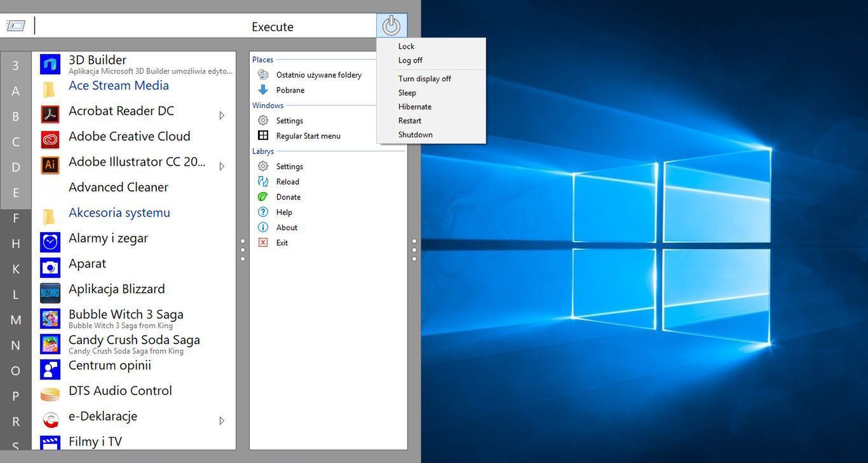
Task: Jump to letter K in index
Action: (16, 269)
